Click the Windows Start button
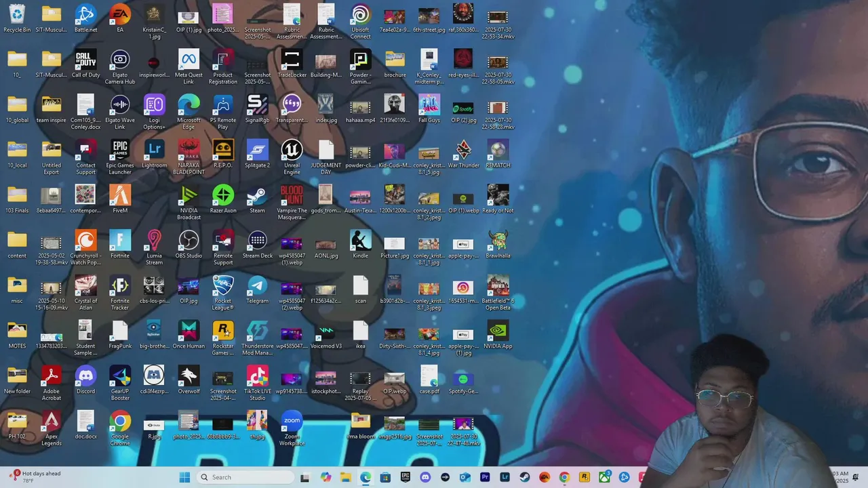The image size is (868, 488). (184, 477)
